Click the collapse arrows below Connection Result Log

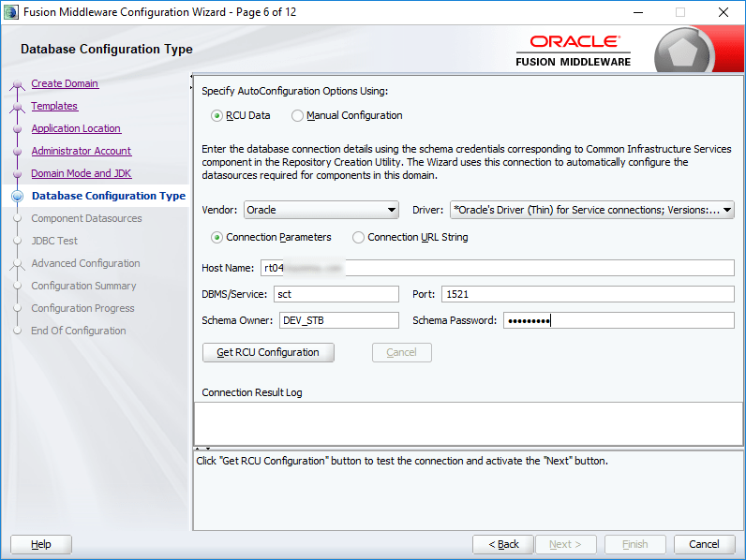(x=202, y=449)
